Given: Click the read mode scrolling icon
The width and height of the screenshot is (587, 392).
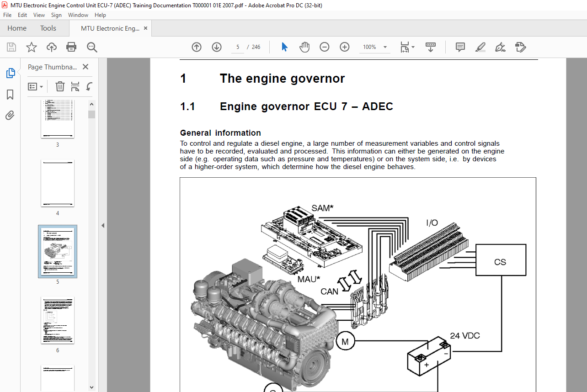Looking at the screenshot, I should tap(430, 47).
